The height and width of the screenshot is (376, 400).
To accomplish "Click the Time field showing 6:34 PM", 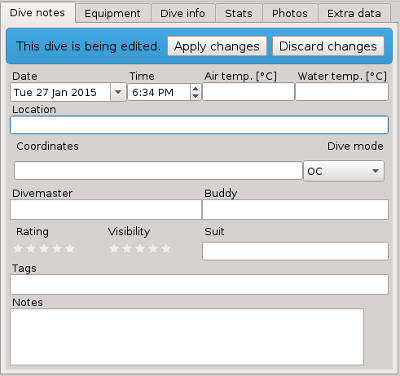I will pyautogui.click(x=159, y=92).
